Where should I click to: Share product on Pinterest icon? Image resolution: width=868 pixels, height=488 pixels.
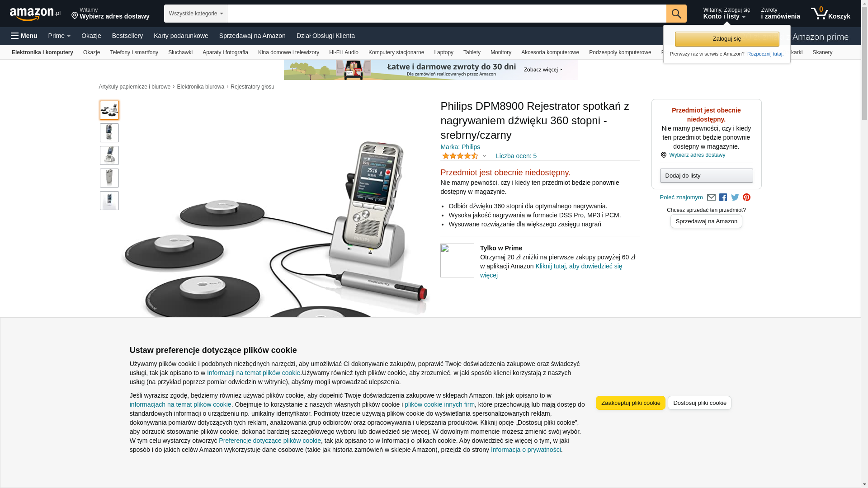tap(746, 197)
